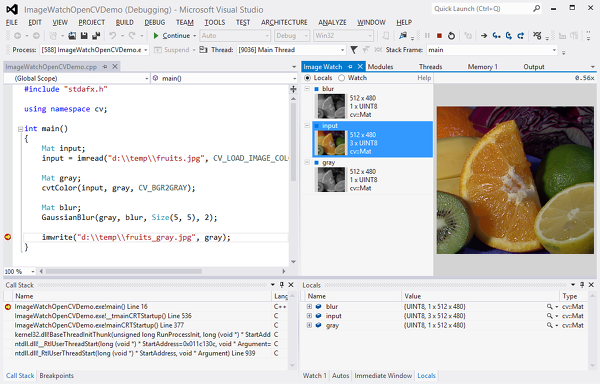Switch to the Breakpoints tab

point(57,376)
